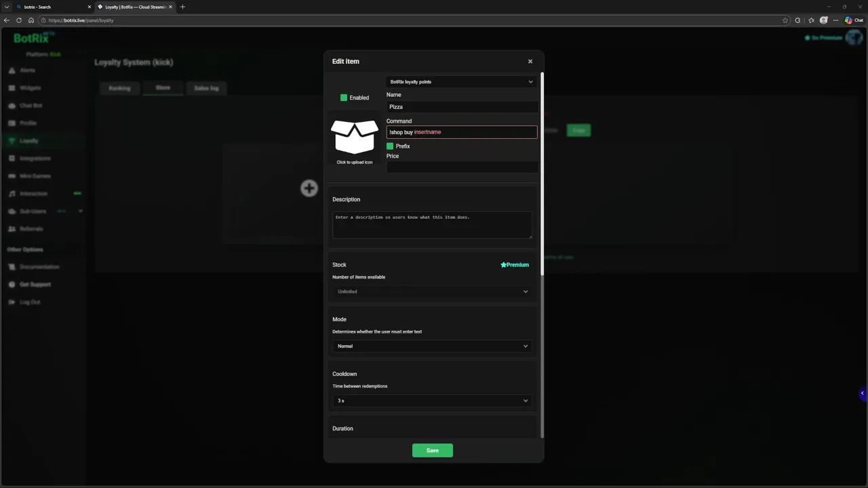Open the browser tab search dropdown
This screenshot has height=488, width=868.
pos(5,7)
